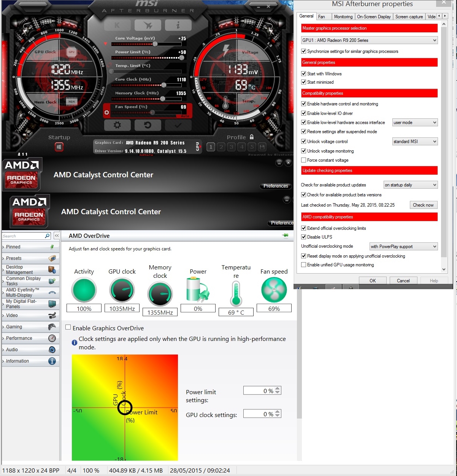457x476 pixels.
Task: Click the search magnifier icon in Catalyst
Action: pyautogui.click(x=47, y=236)
